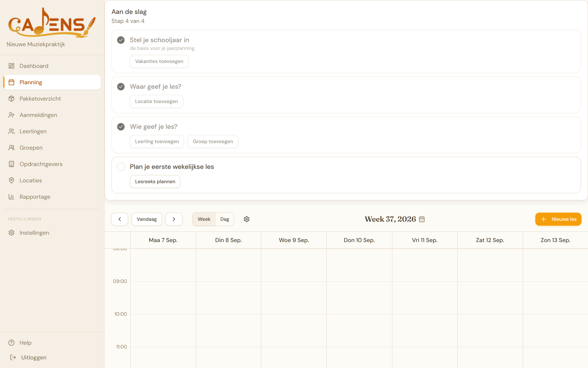Open calendar settings gear next to Dag
The width and height of the screenshot is (588, 368).
[x=247, y=219]
